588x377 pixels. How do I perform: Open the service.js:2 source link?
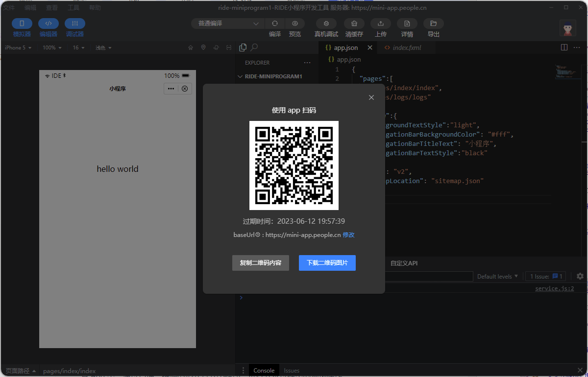[555, 288]
